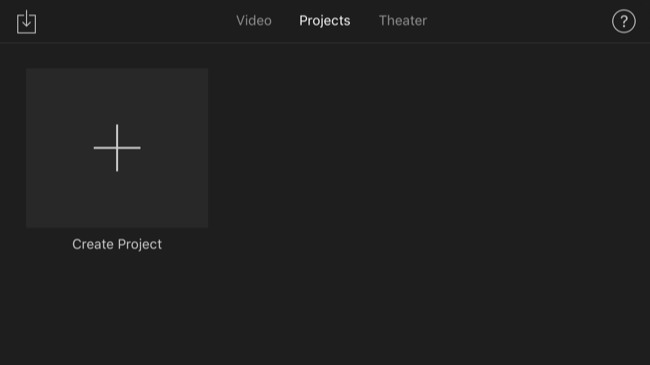Click the dark Create Project square
The image size is (650, 365).
[x=117, y=148]
